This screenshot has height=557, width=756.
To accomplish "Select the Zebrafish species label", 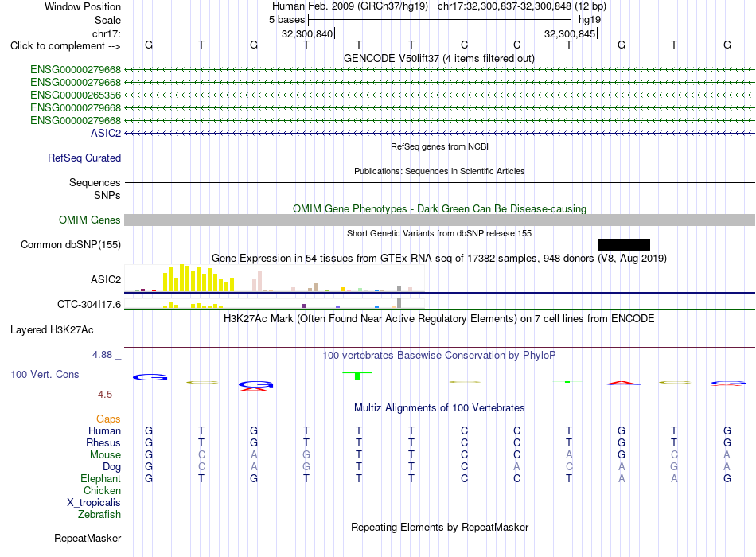I will (x=99, y=515).
